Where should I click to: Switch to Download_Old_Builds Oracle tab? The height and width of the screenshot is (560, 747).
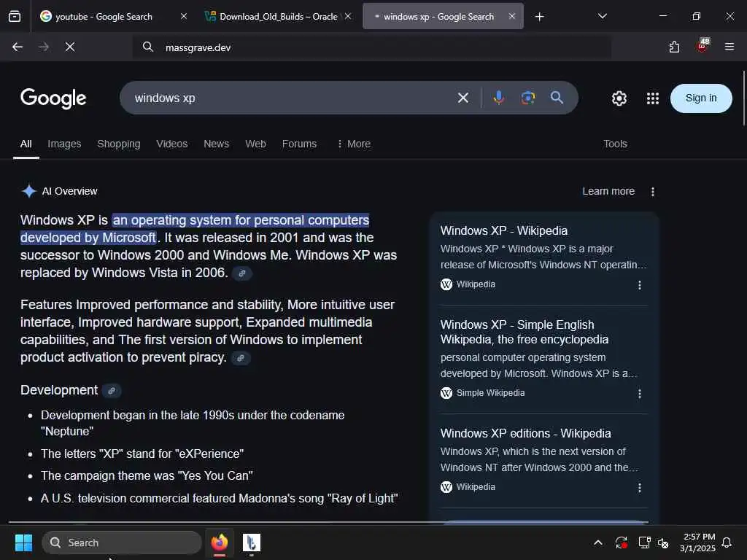tap(278, 16)
